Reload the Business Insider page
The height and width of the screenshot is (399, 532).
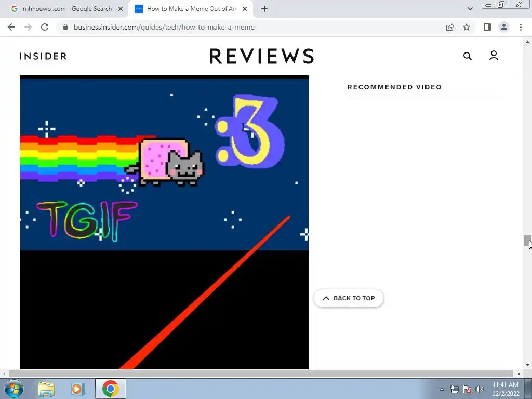(45, 27)
